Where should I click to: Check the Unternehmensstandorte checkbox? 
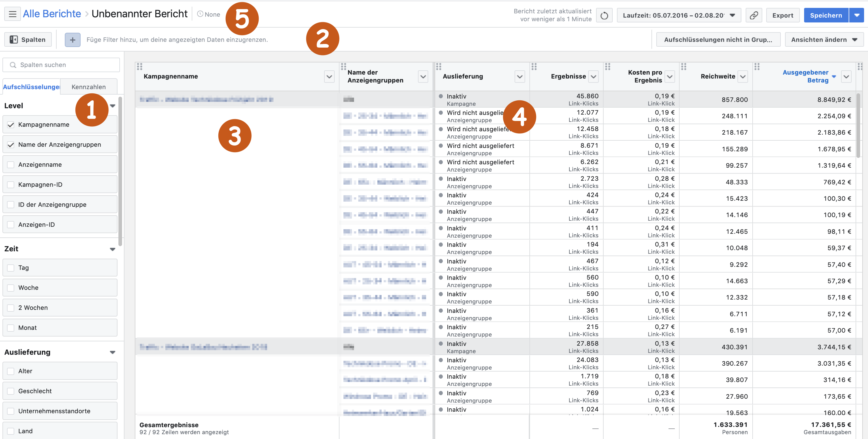point(11,411)
